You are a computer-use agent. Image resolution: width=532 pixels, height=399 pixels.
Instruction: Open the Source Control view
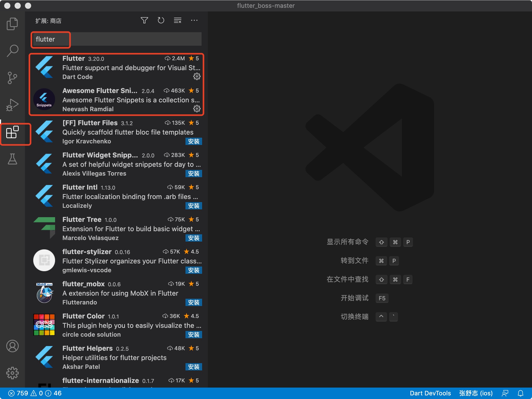point(12,78)
